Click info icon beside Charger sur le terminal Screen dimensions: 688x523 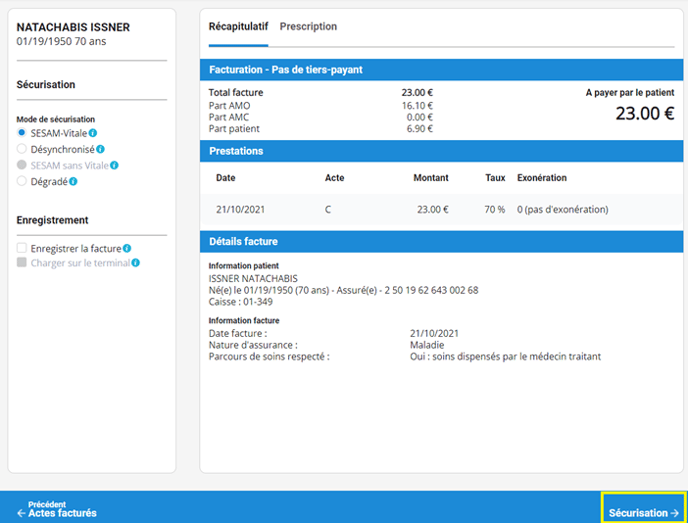[x=136, y=263]
